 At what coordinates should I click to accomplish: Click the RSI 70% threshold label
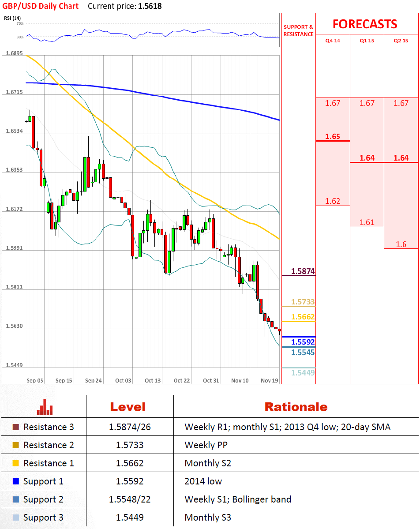coord(20,23)
